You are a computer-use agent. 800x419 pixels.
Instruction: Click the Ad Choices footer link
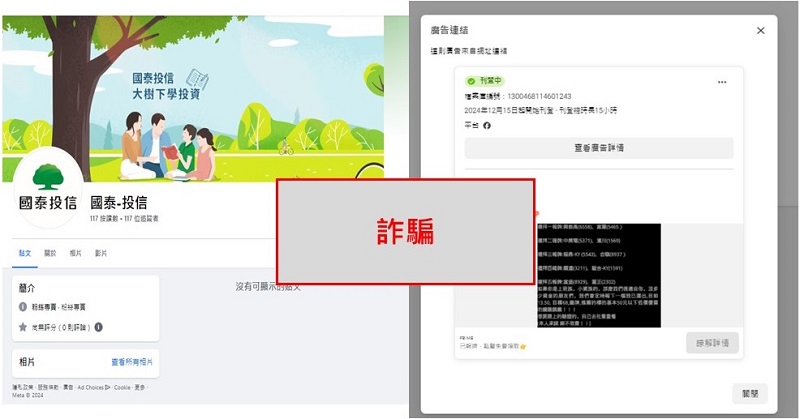pos(93,387)
